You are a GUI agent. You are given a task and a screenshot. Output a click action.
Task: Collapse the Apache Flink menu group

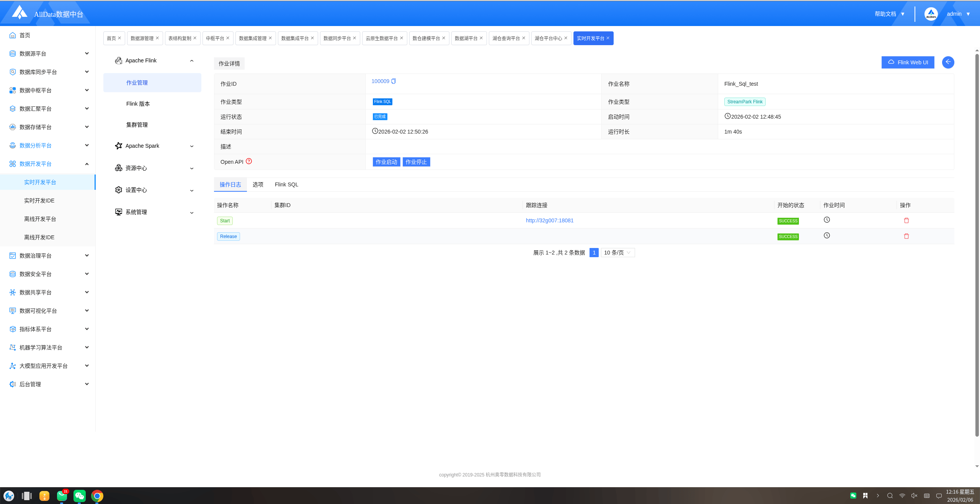192,61
